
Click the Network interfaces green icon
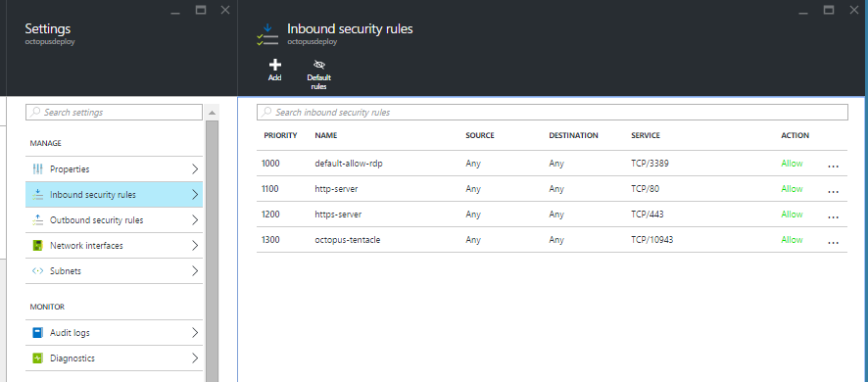(37, 245)
